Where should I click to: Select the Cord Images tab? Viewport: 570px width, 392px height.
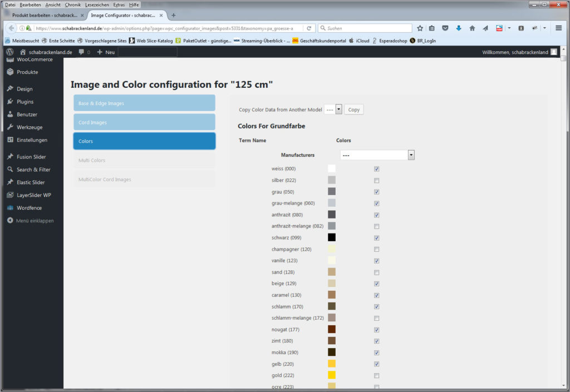pyautogui.click(x=144, y=122)
